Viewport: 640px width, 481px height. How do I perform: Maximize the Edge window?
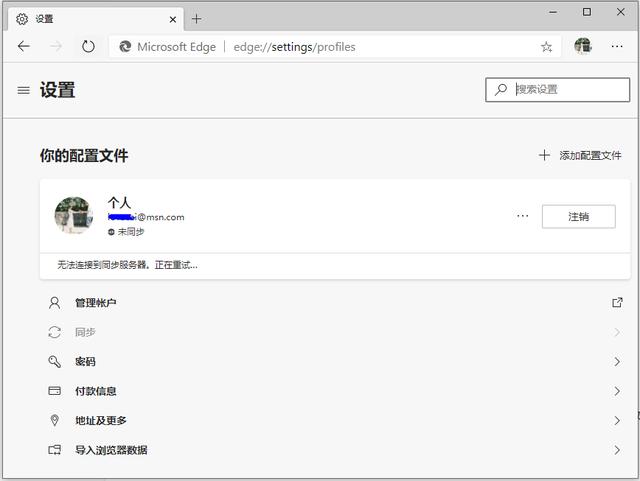click(x=587, y=12)
